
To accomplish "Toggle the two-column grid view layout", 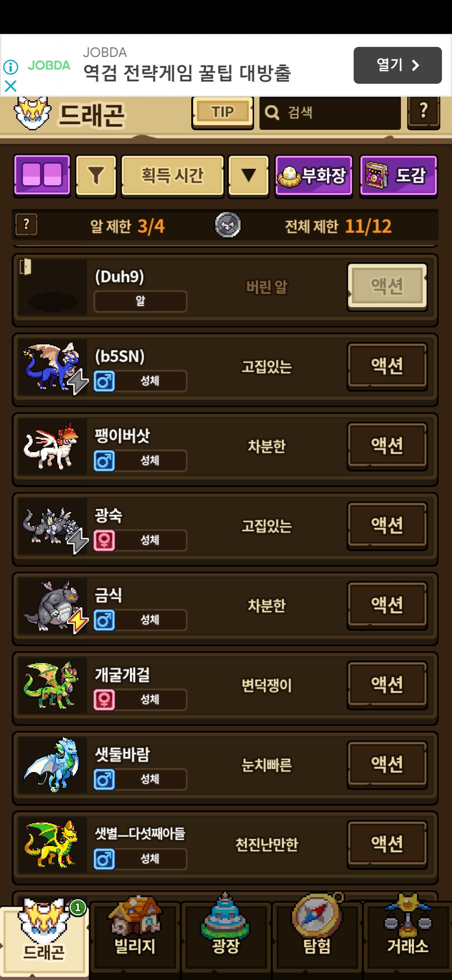I will tap(42, 175).
